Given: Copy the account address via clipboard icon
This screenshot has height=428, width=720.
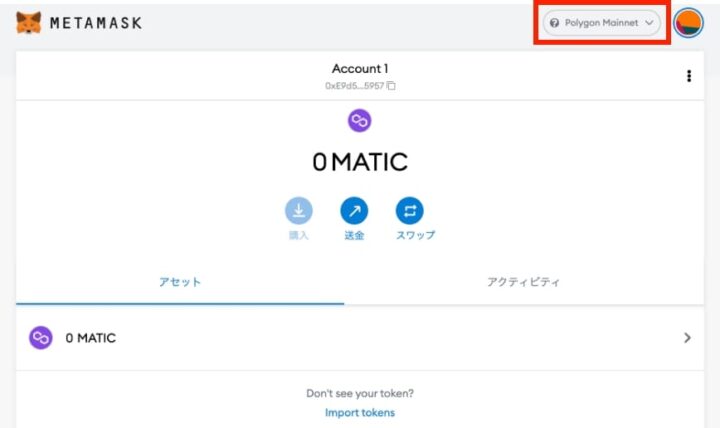Looking at the screenshot, I should point(391,85).
